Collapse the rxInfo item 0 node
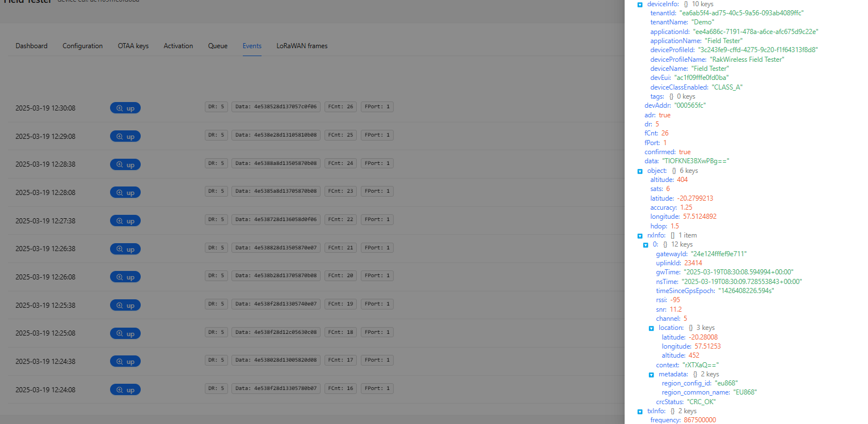The image size is (868, 424). pos(646,245)
